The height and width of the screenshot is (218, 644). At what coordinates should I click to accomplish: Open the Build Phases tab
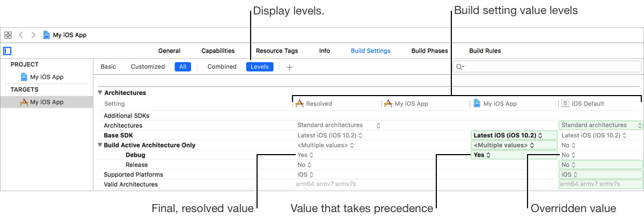429,51
